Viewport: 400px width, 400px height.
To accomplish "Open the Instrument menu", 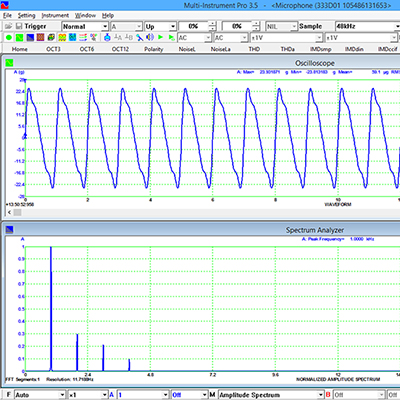I will (x=55, y=15).
